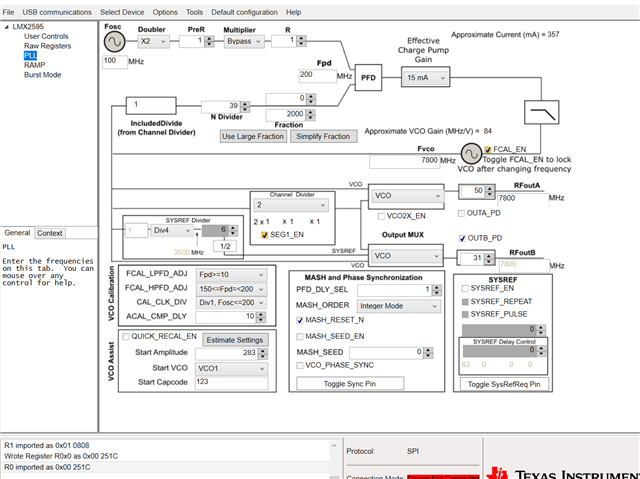
Task: Toggle SEG1_EN checkbox
Action: coord(264,235)
